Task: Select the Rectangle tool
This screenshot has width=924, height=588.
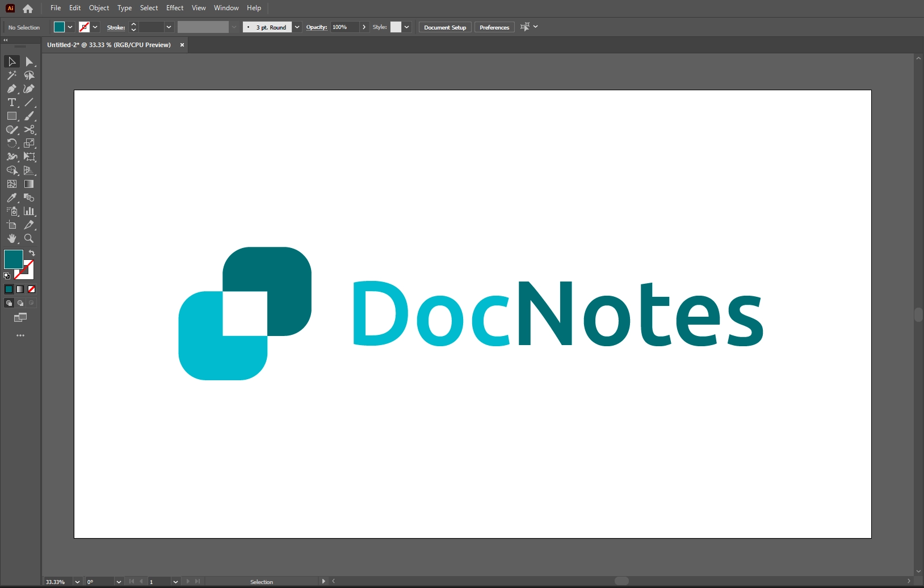Action: tap(12, 116)
